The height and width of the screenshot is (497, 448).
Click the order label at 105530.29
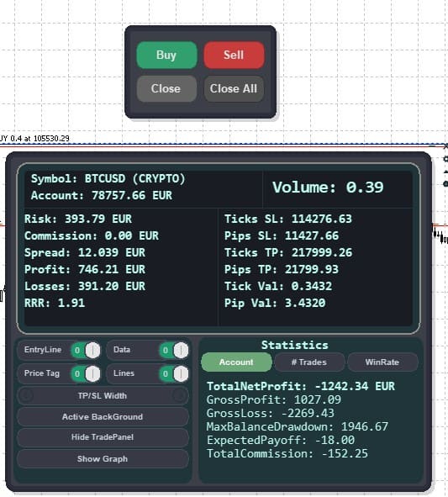coord(34,139)
